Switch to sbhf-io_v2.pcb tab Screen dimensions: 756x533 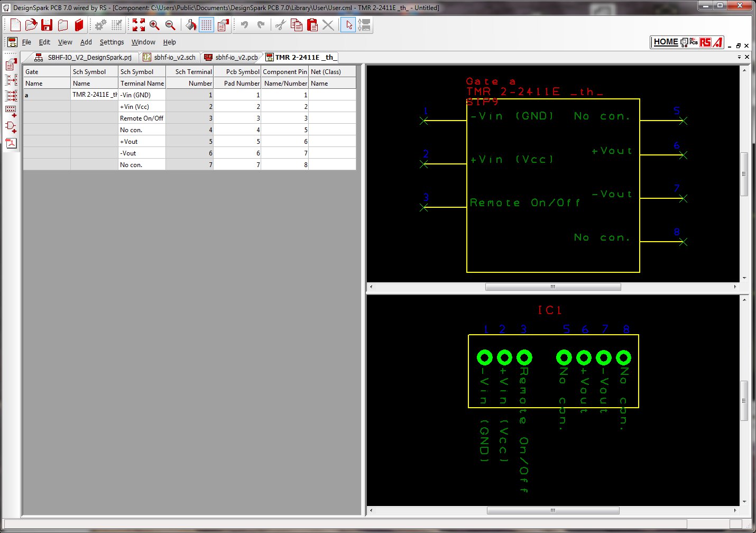point(232,57)
